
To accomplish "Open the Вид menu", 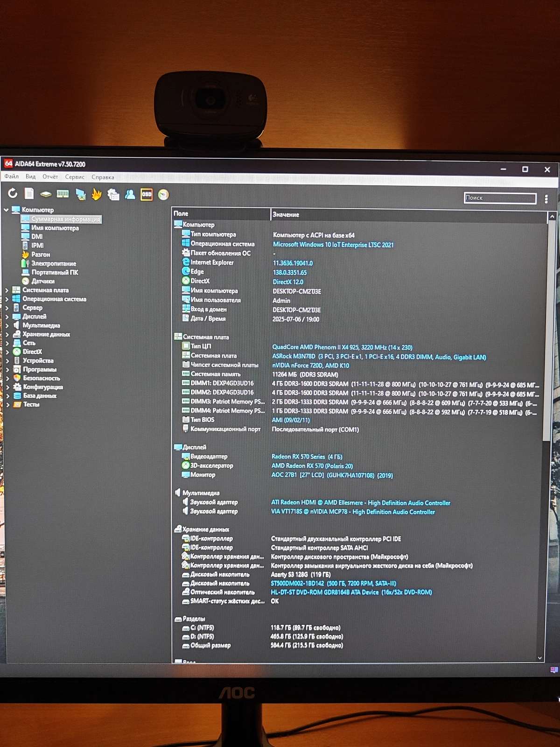I will click(31, 176).
